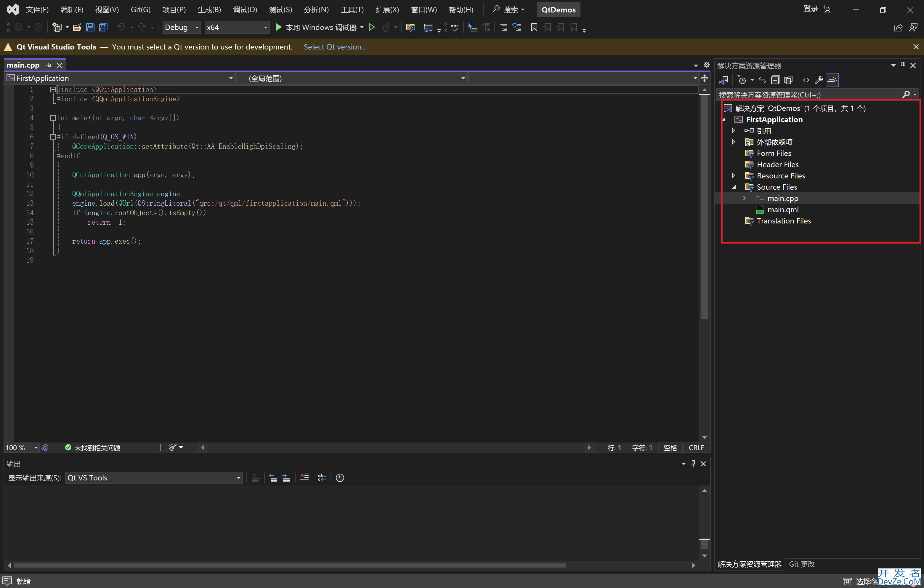This screenshot has height=588, width=924.
Task: Click the Hot Reload flame icon
Action: click(386, 27)
